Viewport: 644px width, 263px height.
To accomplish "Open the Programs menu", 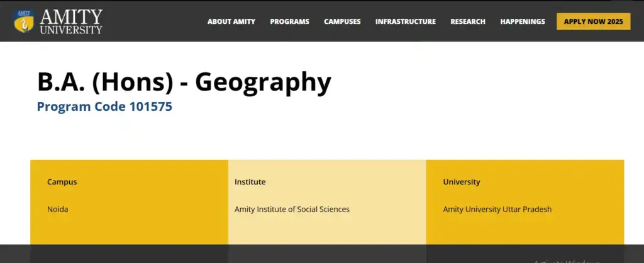I will coord(289,21).
